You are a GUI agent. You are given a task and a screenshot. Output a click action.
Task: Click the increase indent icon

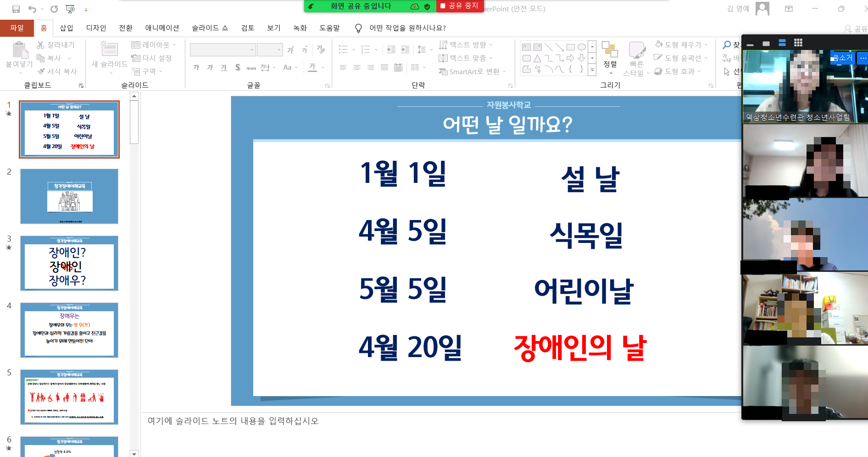tap(405, 50)
